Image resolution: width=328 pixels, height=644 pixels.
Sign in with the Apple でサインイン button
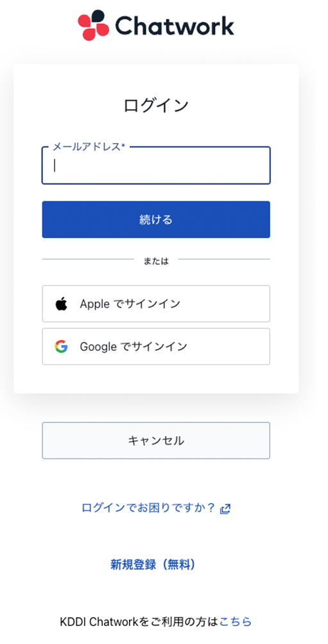click(156, 304)
